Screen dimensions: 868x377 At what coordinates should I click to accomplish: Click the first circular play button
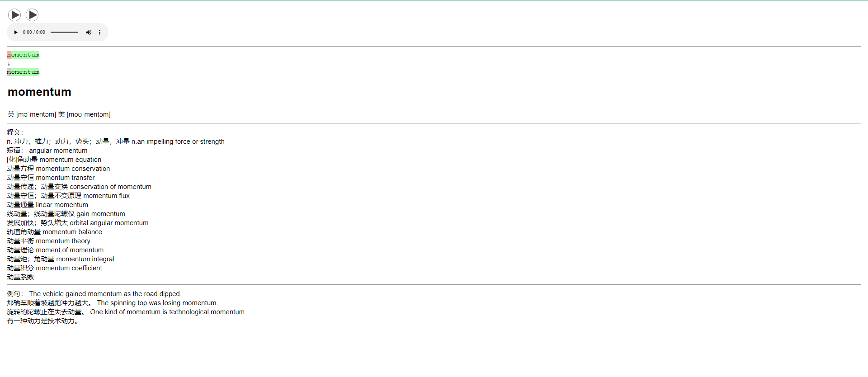(x=14, y=15)
